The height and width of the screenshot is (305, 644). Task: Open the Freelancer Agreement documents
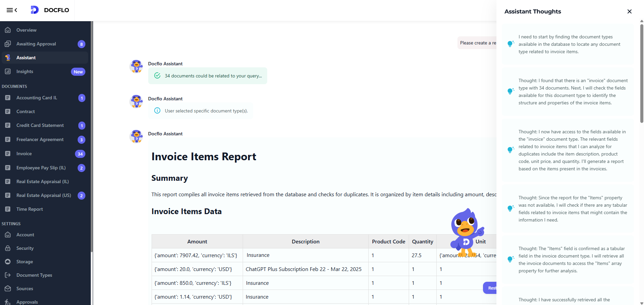tap(40, 139)
